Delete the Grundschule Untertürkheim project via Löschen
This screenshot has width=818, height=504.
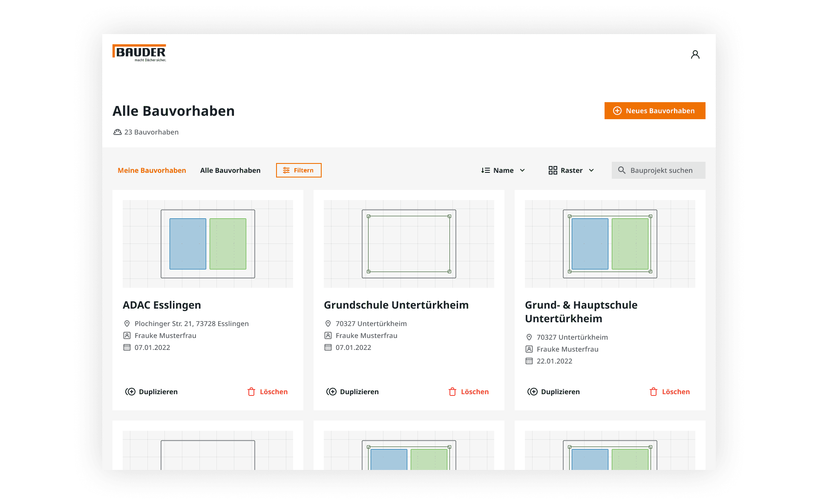[469, 392]
